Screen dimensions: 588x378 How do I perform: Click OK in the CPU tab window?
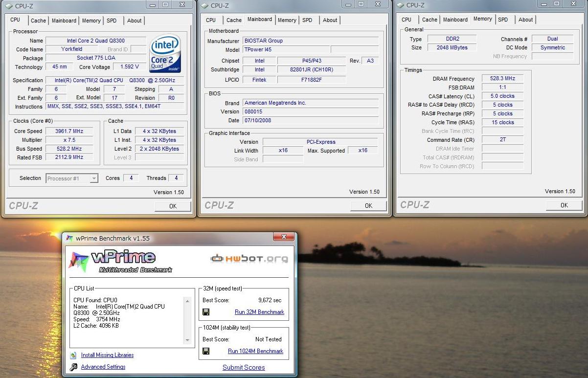coord(173,206)
